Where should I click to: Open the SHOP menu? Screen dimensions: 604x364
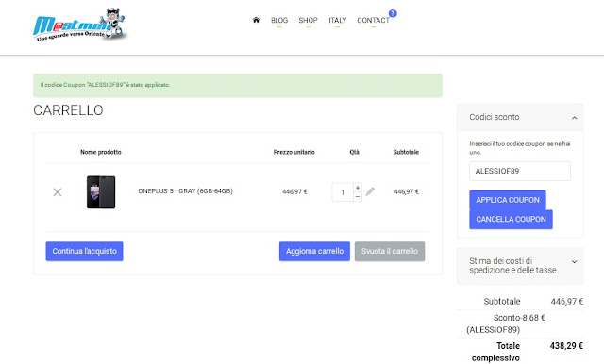tap(309, 21)
